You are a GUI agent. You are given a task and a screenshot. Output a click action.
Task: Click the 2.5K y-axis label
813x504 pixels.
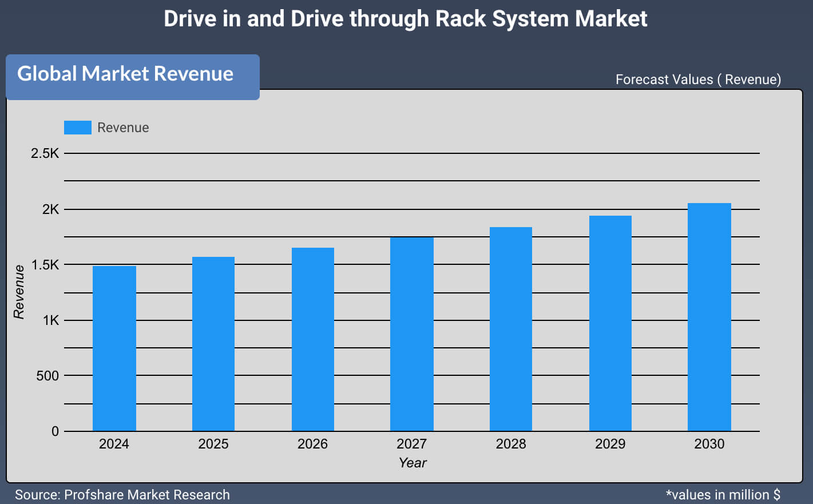pyautogui.click(x=45, y=153)
